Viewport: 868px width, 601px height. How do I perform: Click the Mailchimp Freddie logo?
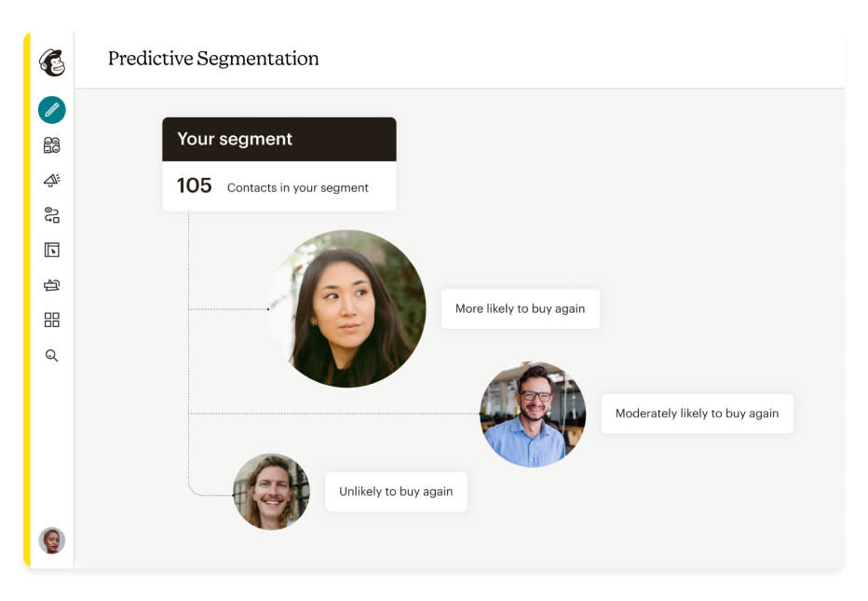point(52,62)
